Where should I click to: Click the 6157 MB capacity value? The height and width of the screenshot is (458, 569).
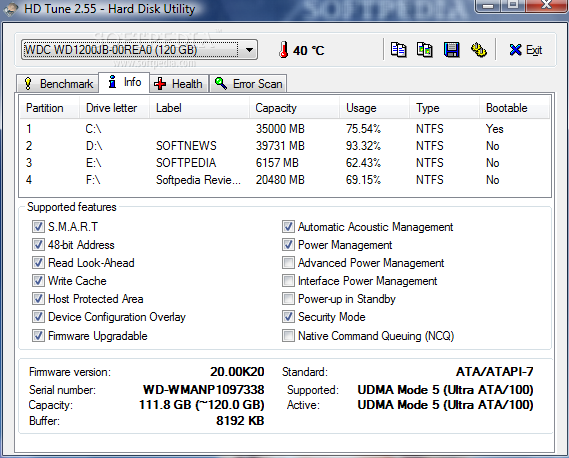click(x=277, y=163)
